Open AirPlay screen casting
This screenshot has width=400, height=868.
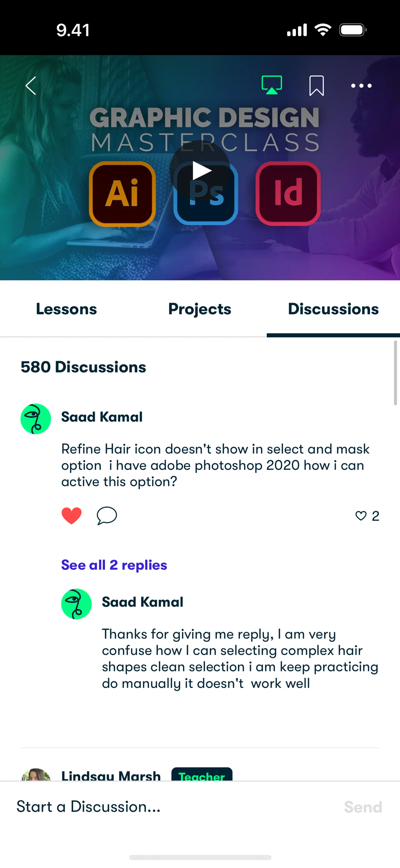point(272,85)
